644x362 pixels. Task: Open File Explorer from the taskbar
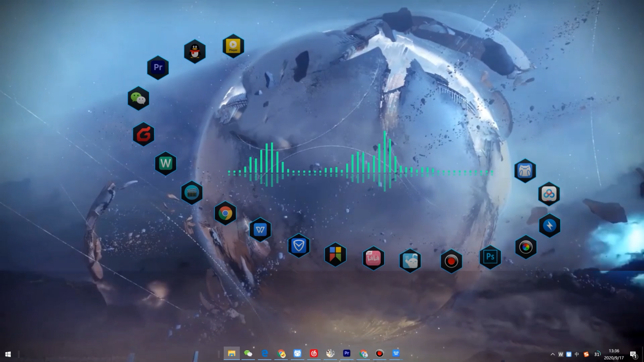point(232,353)
